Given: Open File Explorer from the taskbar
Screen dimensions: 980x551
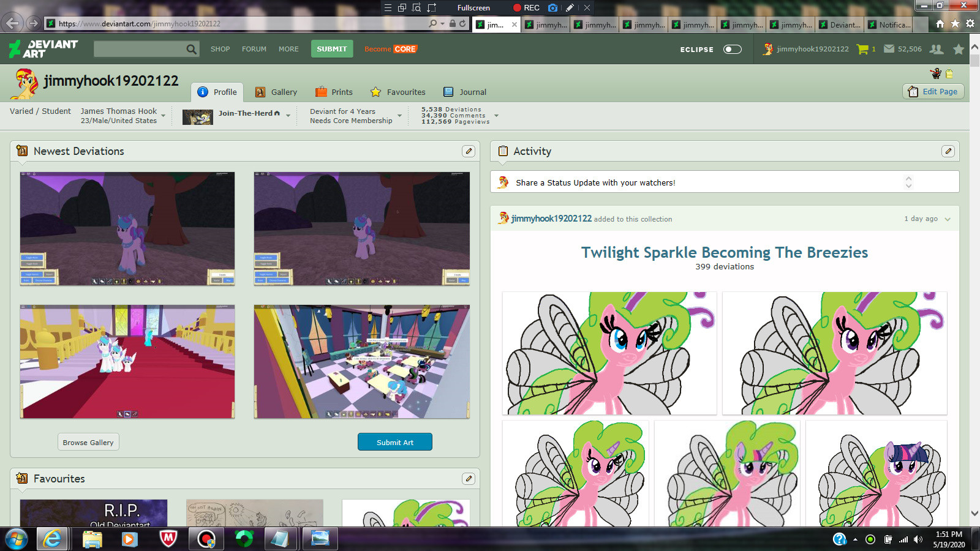Looking at the screenshot, I should pos(92,539).
